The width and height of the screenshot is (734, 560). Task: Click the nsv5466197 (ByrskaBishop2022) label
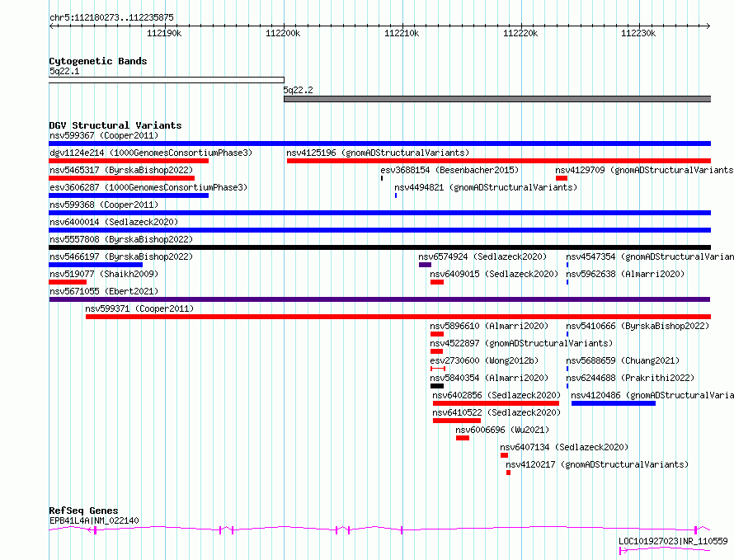click(x=121, y=256)
